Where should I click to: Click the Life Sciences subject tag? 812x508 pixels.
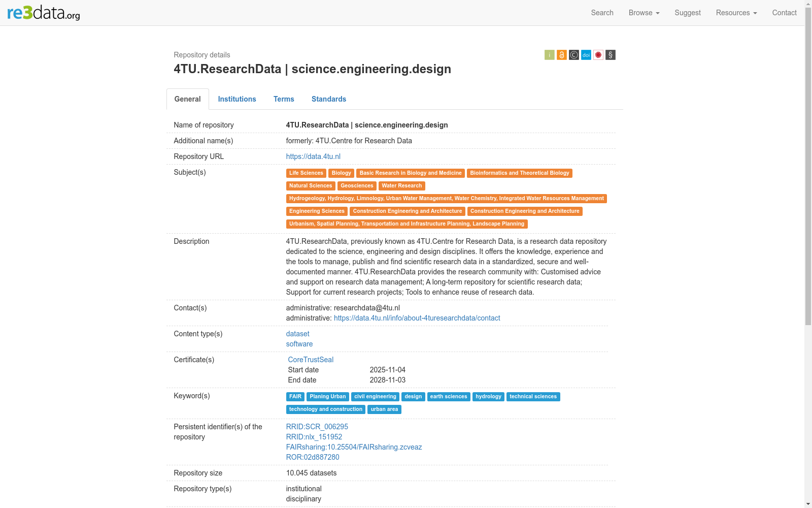306,173
